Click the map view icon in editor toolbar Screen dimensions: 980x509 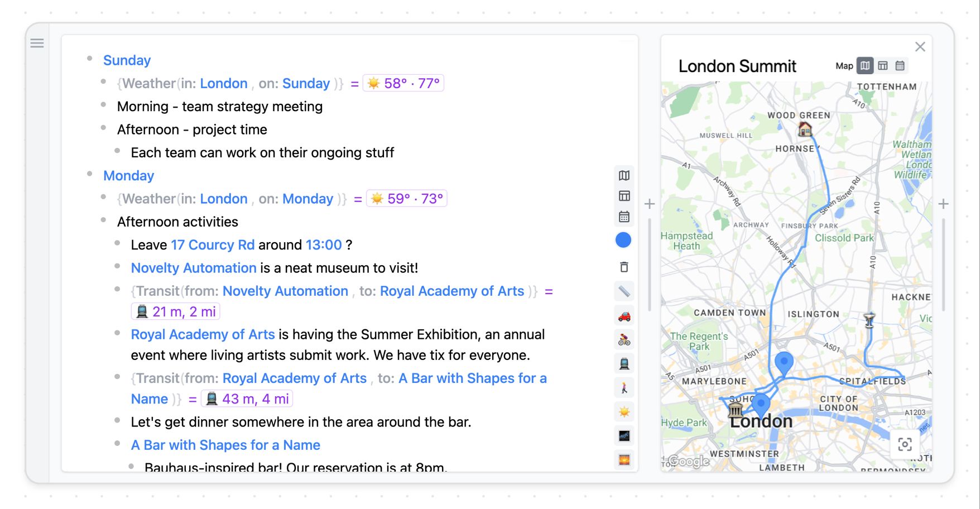[624, 176]
